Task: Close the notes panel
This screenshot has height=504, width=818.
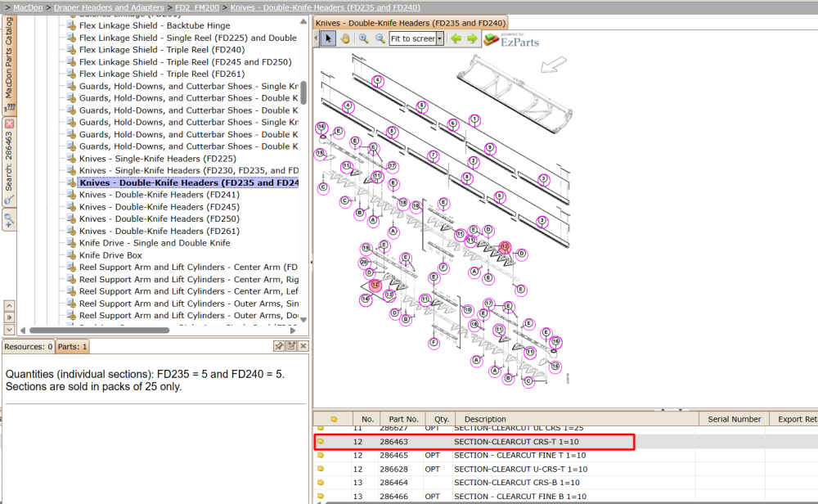Action: 303,346
